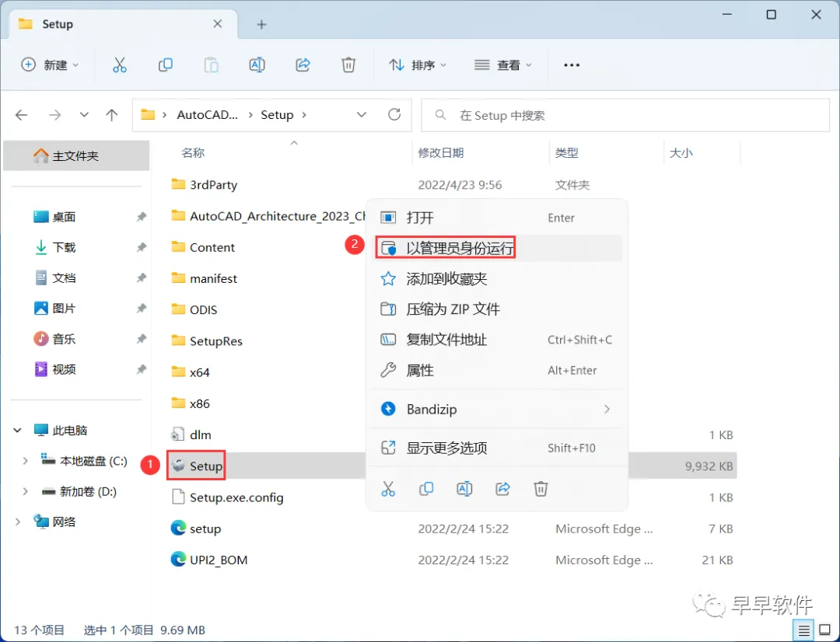Click the Share icon in the context menu

click(502, 489)
